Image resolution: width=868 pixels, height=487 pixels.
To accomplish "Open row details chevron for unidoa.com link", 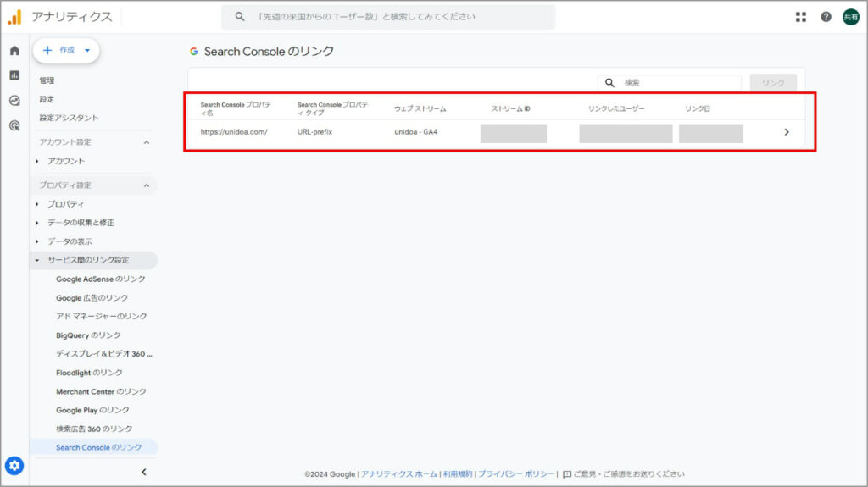I will pos(787,132).
